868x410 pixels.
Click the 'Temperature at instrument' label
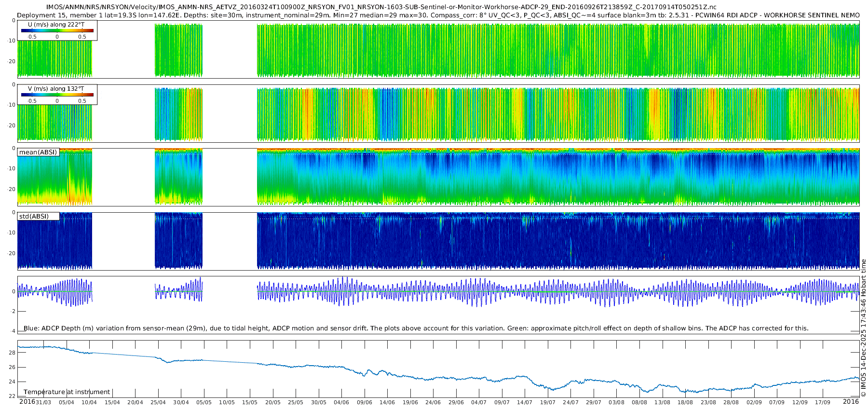point(67,392)
